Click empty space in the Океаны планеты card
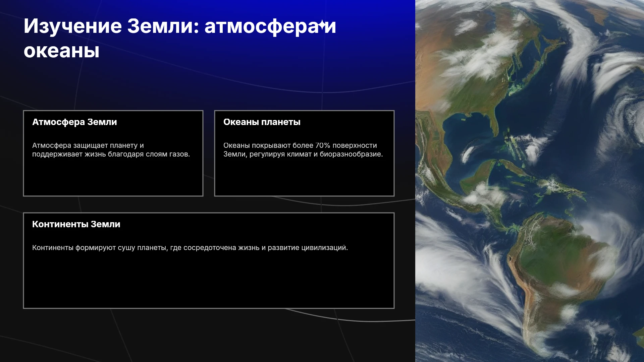The height and width of the screenshot is (362, 644). pos(304,178)
